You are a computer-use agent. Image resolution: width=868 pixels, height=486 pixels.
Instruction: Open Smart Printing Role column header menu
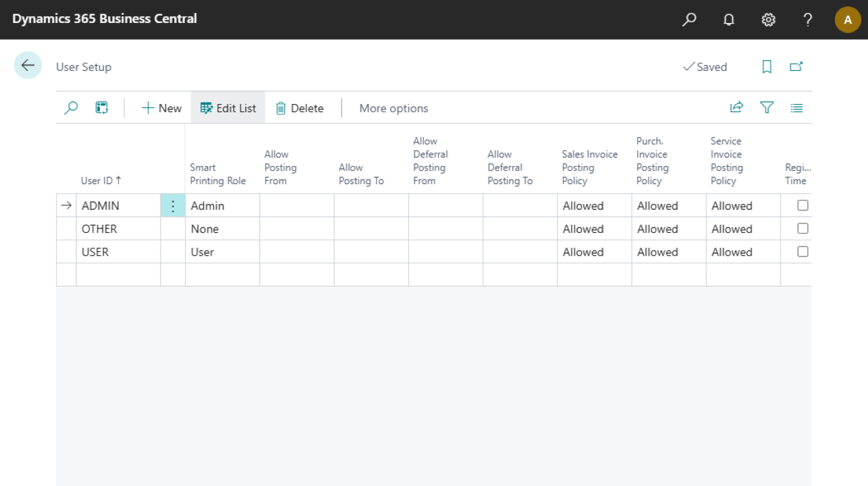click(x=218, y=174)
